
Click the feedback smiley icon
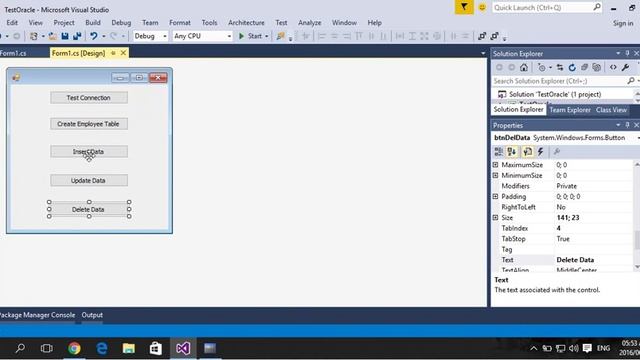(482, 7)
